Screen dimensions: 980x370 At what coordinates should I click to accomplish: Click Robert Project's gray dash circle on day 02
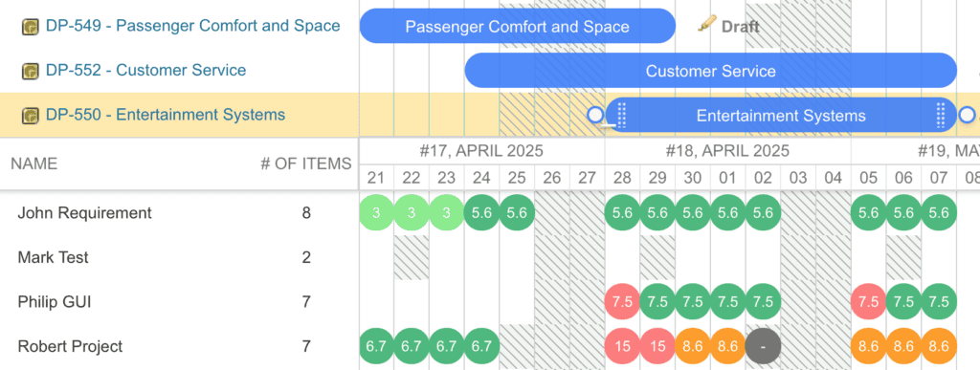[763, 346]
